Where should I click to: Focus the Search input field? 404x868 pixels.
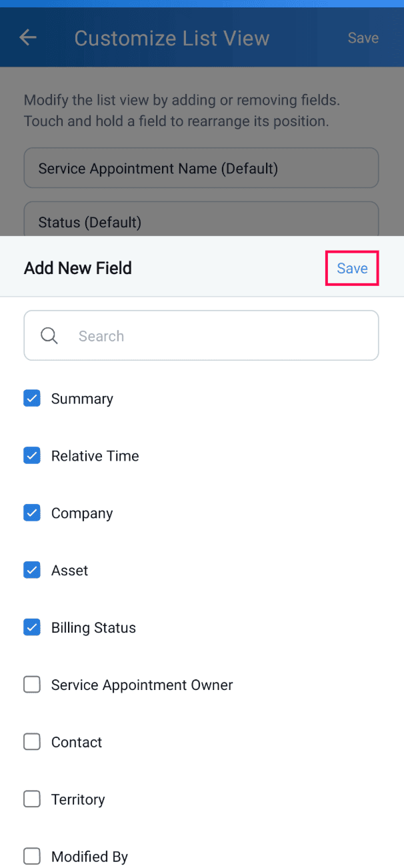tap(201, 335)
